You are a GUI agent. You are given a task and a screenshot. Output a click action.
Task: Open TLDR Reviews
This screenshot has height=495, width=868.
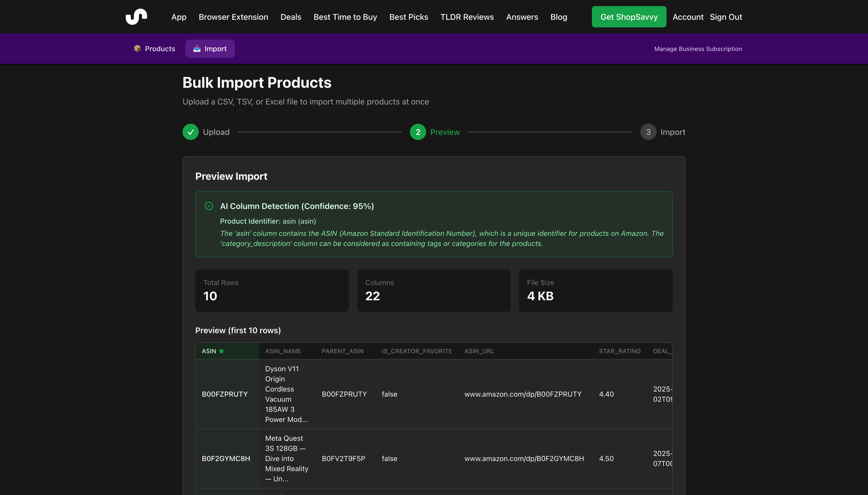[x=467, y=17]
